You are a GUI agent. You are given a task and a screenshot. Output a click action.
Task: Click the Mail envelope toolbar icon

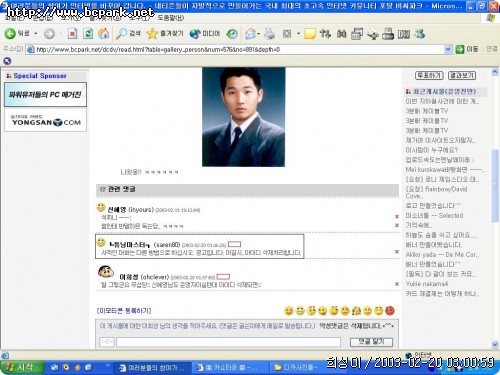250,34
